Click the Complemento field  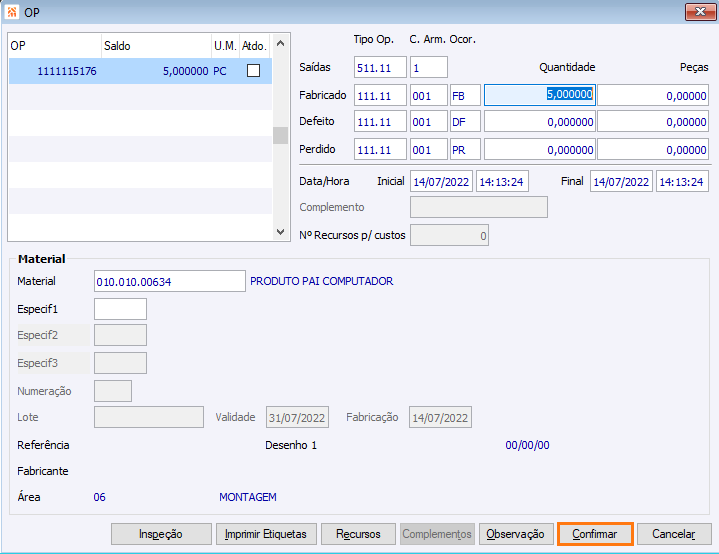[479, 207]
